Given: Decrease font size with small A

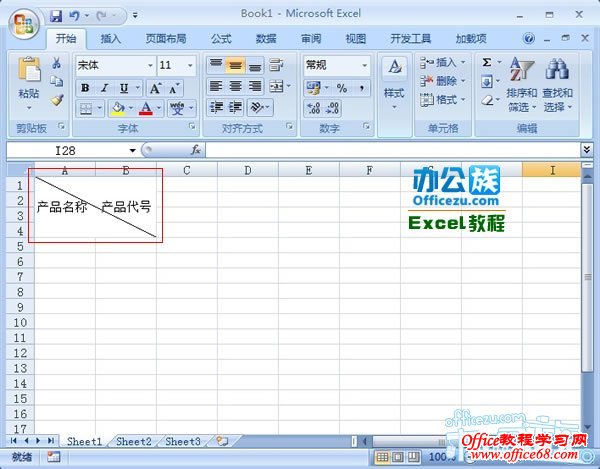Looking at the screenshot, I should pyautogui.click(x=174, y=88).
